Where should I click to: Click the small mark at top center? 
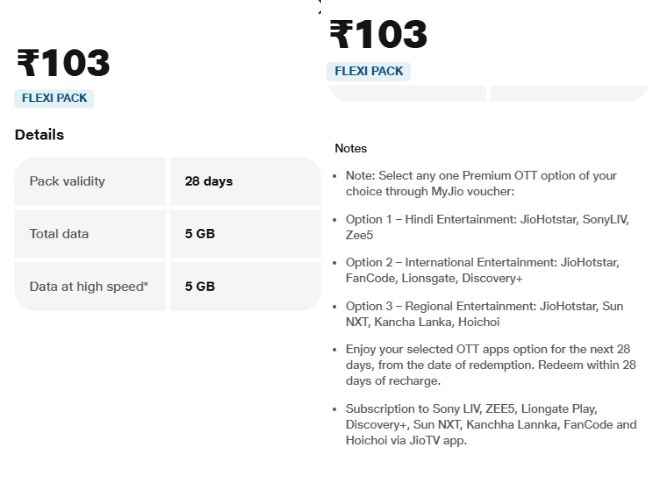(x=320, y=5)
